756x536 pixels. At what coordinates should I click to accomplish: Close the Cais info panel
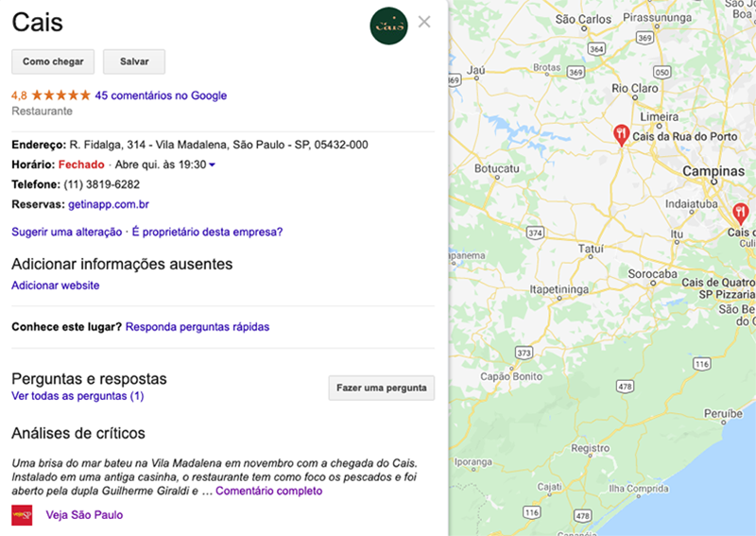tap(424, 22)
